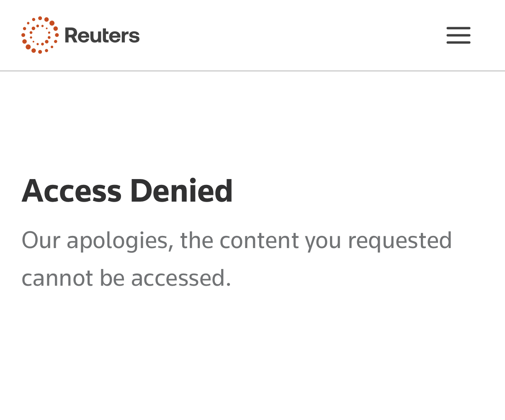Viewport: 505px width, 420px height.
Task: Click the word "Denied" in the heading
Action: 181,191
